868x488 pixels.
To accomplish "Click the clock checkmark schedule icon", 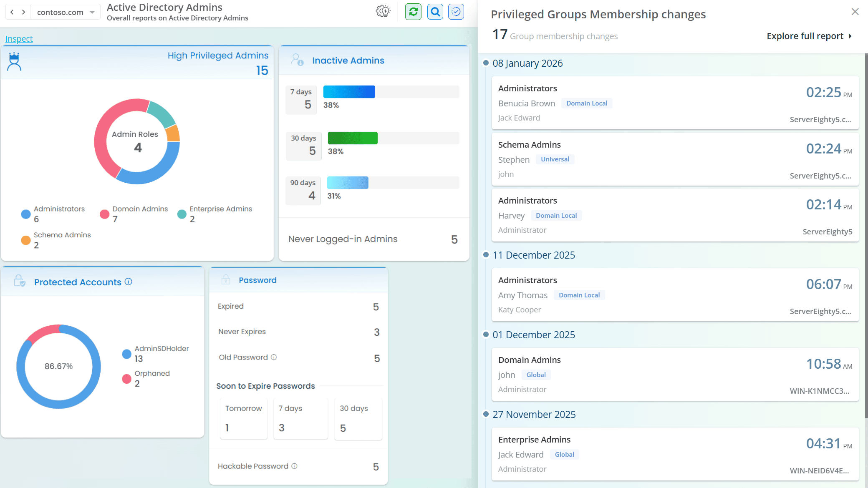I will pos(456,12).
